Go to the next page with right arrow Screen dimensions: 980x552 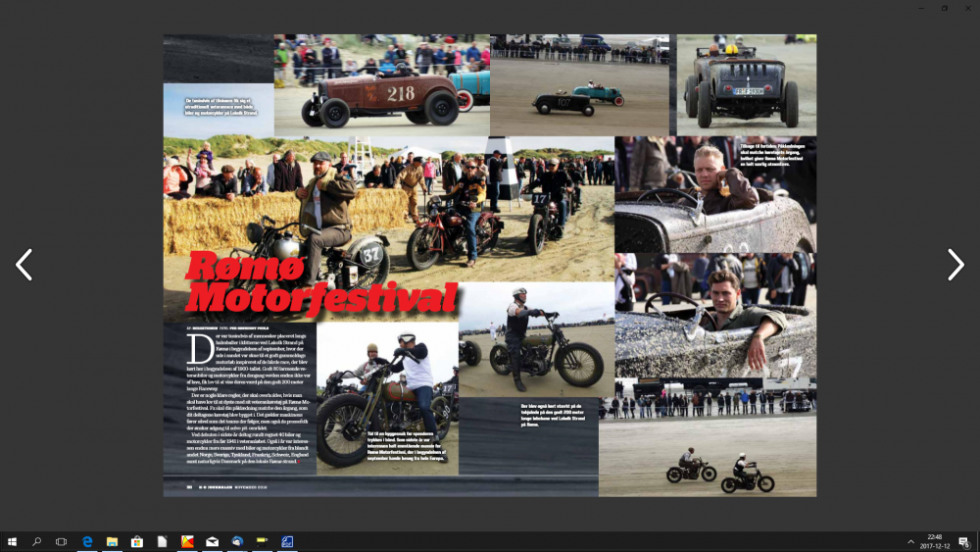click(955, 265)
